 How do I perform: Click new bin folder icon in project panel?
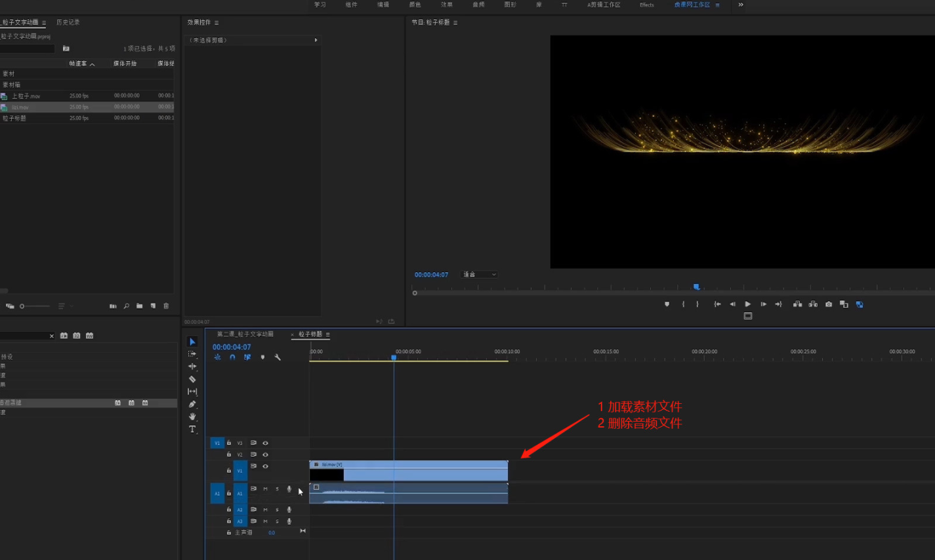coord(140,306)
